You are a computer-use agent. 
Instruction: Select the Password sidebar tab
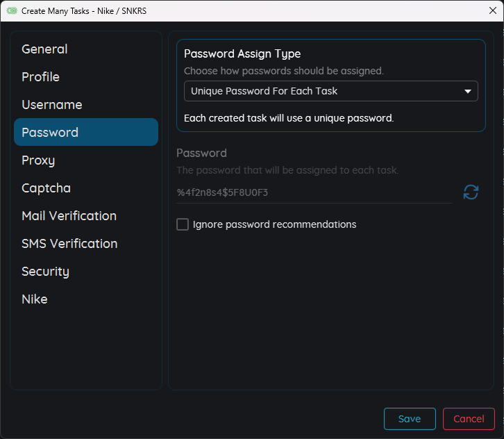[50, 133]
